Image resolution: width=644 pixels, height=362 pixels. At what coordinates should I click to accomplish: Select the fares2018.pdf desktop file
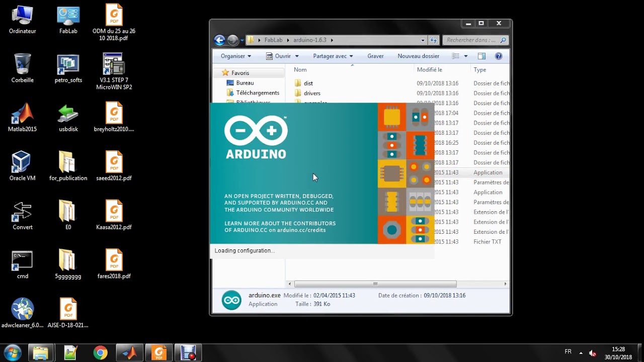114,264
